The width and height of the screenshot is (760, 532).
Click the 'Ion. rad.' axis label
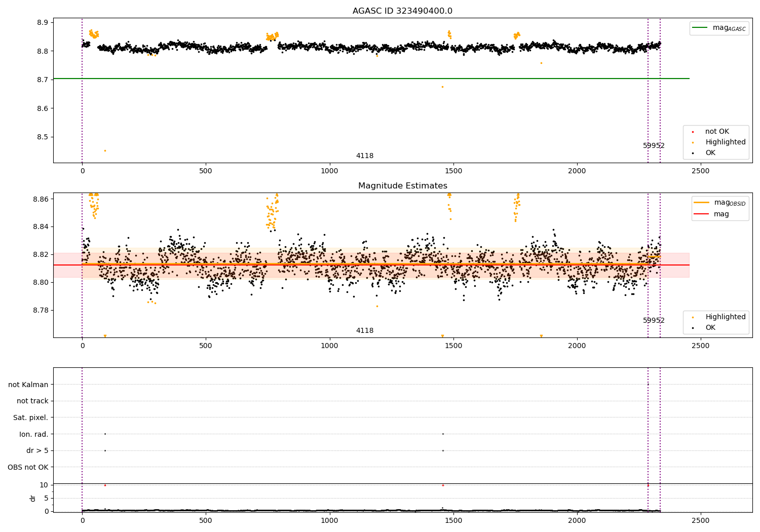pos(33,434)
